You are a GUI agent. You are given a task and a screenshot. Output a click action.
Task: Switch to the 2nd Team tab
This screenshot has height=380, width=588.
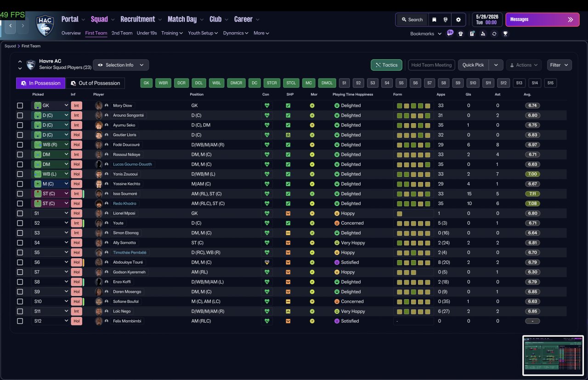point(122,33)
